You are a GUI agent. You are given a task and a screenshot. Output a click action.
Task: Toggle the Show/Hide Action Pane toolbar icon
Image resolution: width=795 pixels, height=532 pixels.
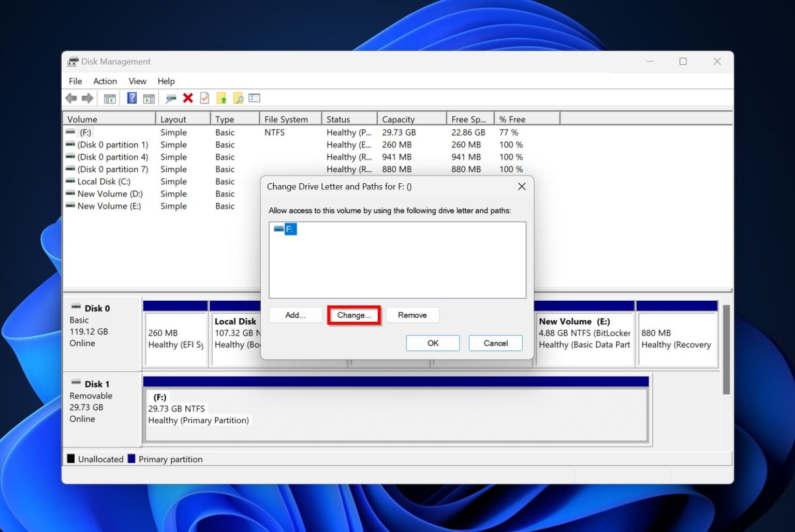(x=149, y=98)
